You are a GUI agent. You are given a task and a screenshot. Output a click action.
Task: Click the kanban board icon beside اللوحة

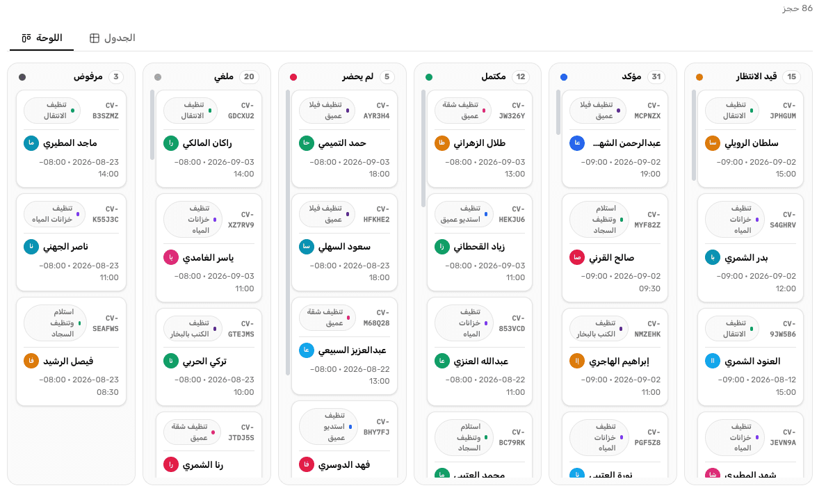click(26, 38)
